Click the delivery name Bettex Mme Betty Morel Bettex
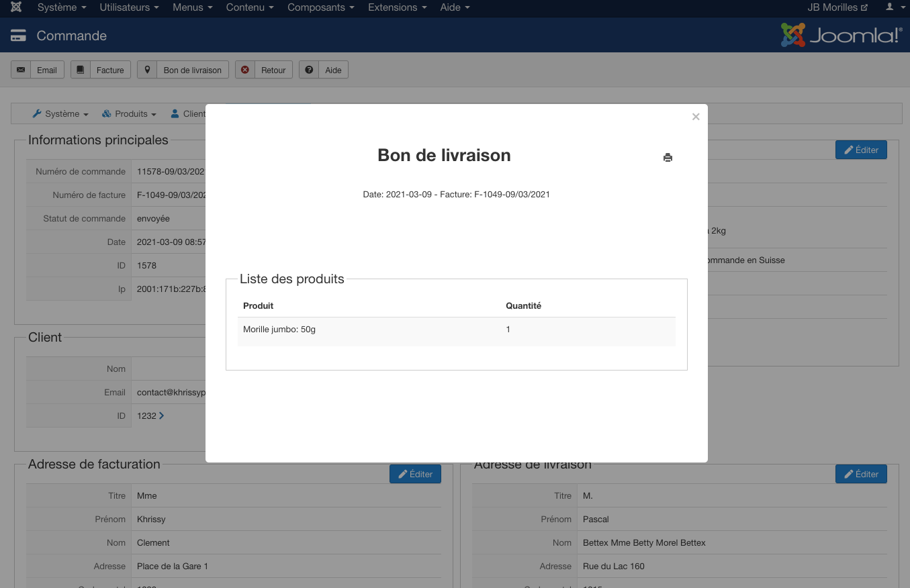Viewport: 910px width, 588px height. pyautogui.click(x=644, y=543)
